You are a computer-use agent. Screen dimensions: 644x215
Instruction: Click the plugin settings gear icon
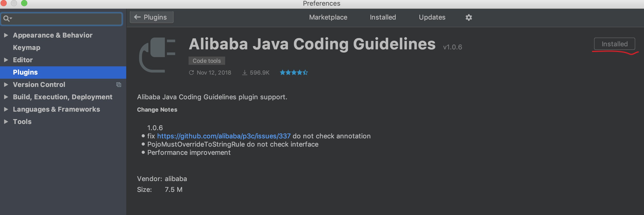(x=469, y=17)
